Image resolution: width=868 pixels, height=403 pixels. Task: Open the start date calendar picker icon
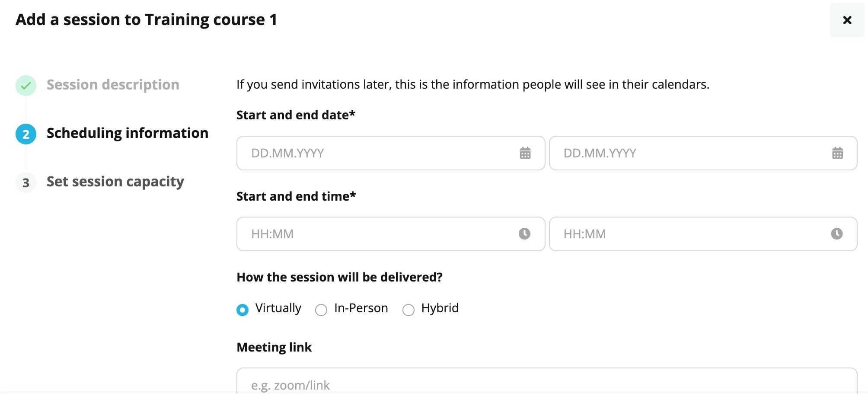(525, 153)
